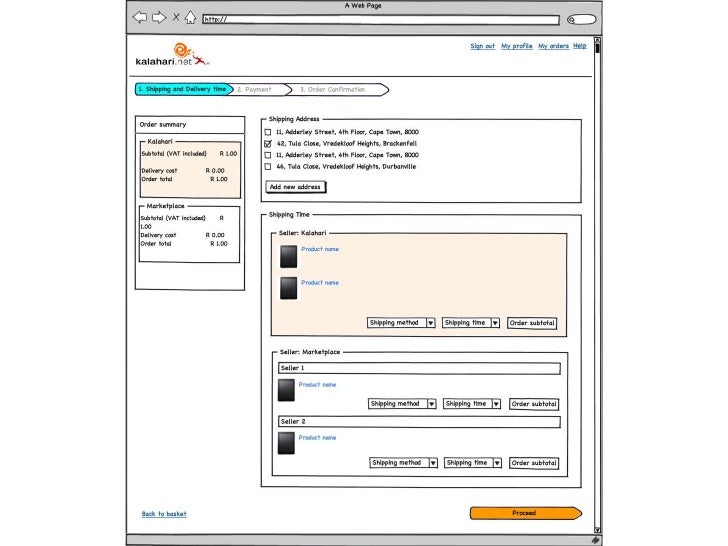
Task: Open the Help link
Action: (579, 46)
